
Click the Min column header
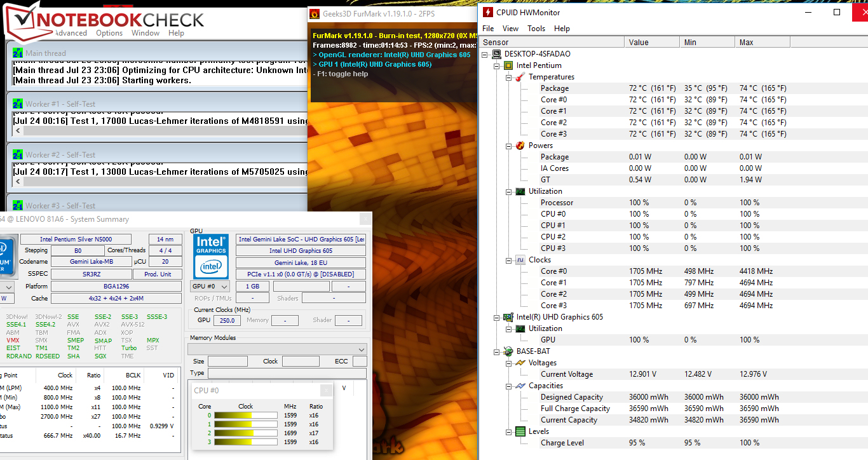point(708,42)
